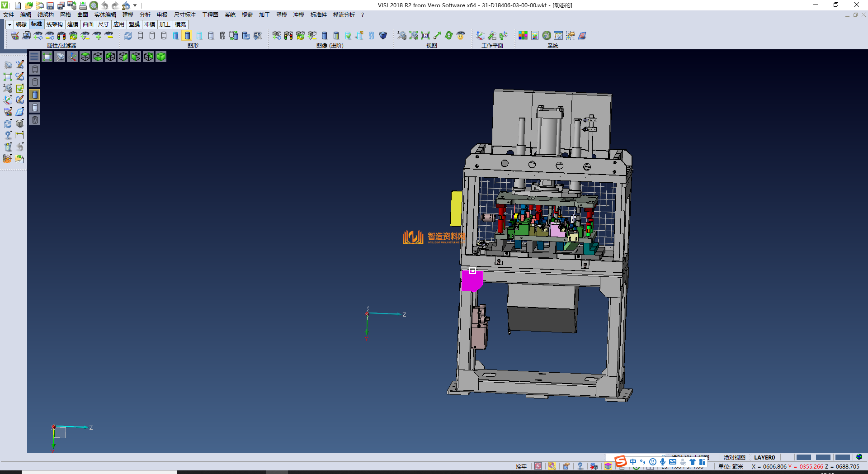Click the smiley face eye view icon
Viewport: 868px width, 474px height.
[x=461, y=36]
